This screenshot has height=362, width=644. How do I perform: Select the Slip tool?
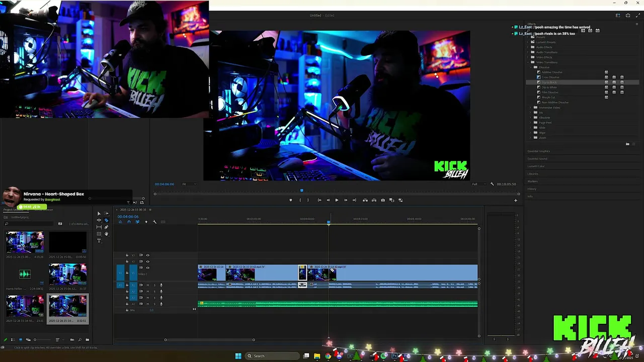(99, 227)
